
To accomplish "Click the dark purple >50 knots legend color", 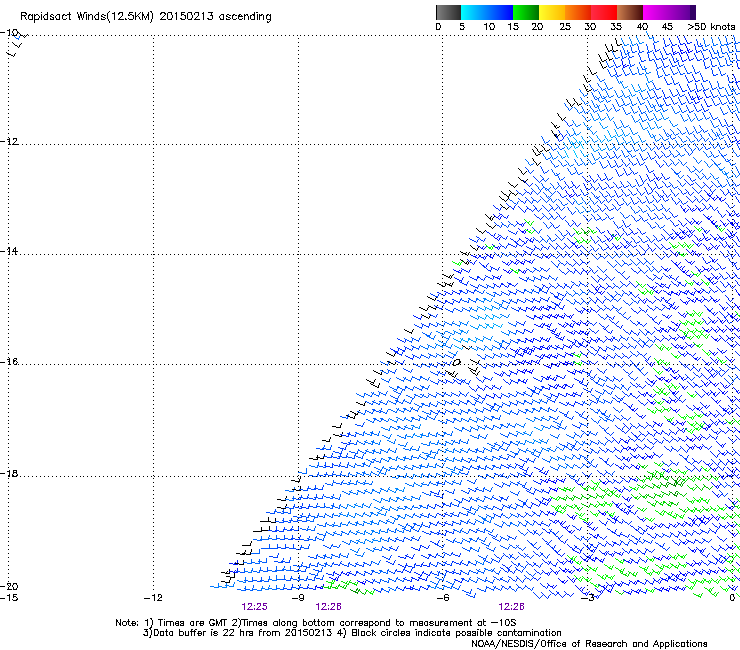I will pos(692,12).
